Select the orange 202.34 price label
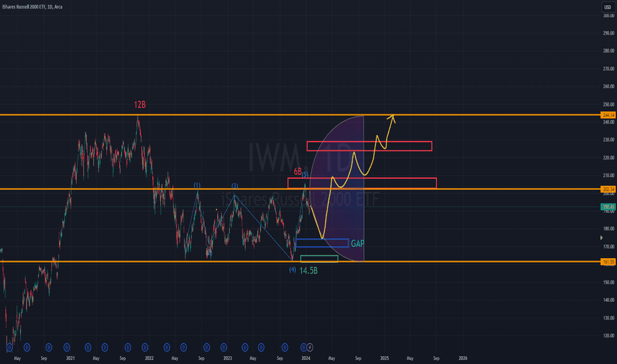This screenshot has height=364, width=617. [608, 189]
